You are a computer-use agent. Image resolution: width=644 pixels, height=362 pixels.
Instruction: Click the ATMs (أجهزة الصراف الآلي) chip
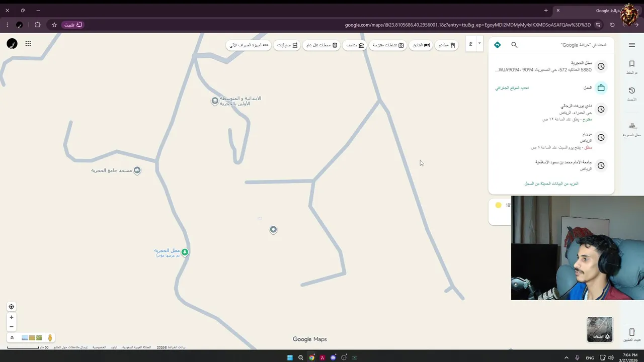pos(249,45)
